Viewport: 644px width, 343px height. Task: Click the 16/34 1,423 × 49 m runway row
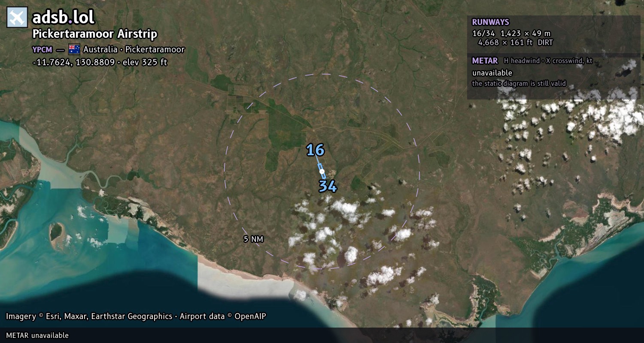(511, 33)
